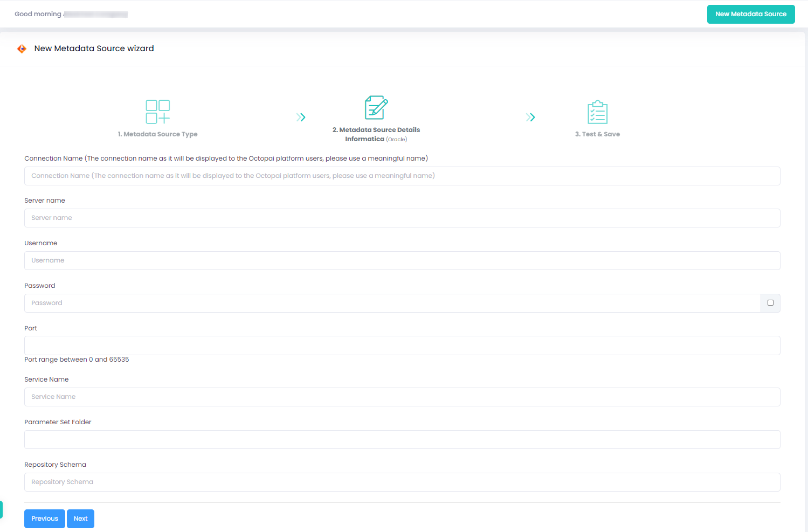Image resolution: width=808 pixels, height=532 pixels.
Task: Click the Metadata Source Type squares icon
Action: (x=157, y=112)
